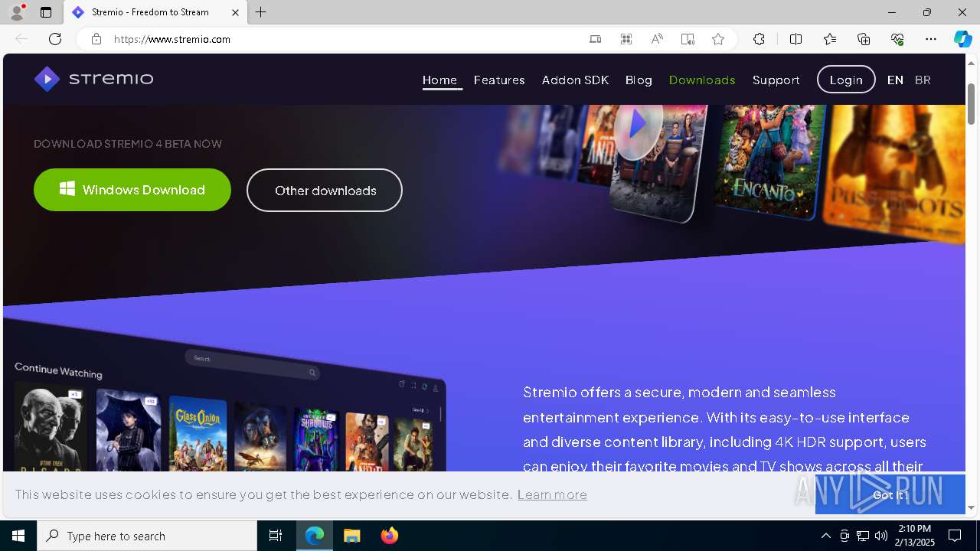Open the Support page
Viewport: 980px width, 551px height.
(776, 80)
